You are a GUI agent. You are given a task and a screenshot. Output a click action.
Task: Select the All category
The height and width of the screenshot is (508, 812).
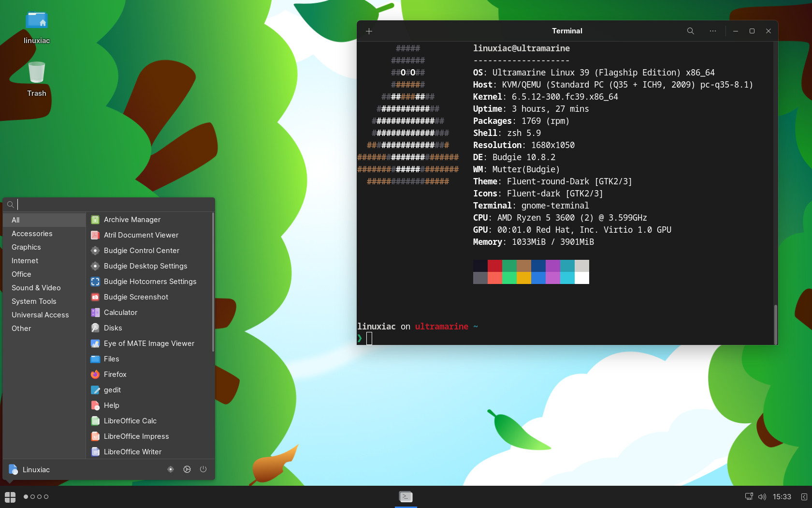pos(44,220)
